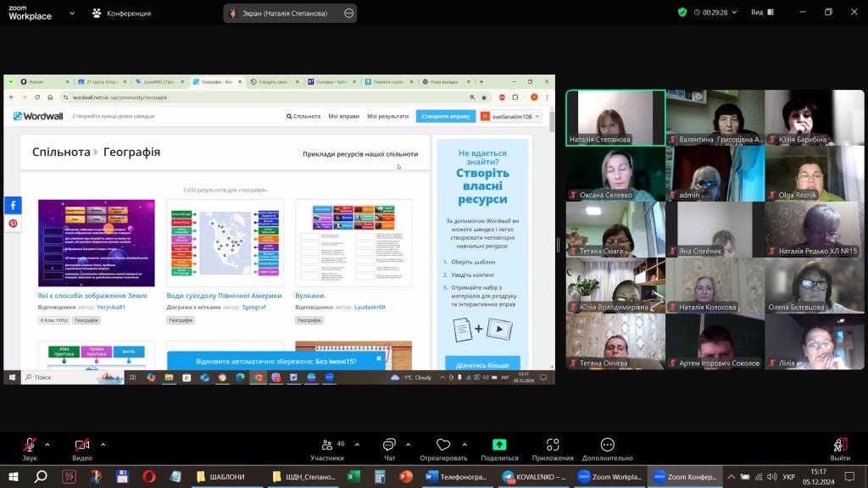This screenshot has height=488, width=868.
Task: Open Мої результати in Wordwall header
Action: (x=387, y=116)
